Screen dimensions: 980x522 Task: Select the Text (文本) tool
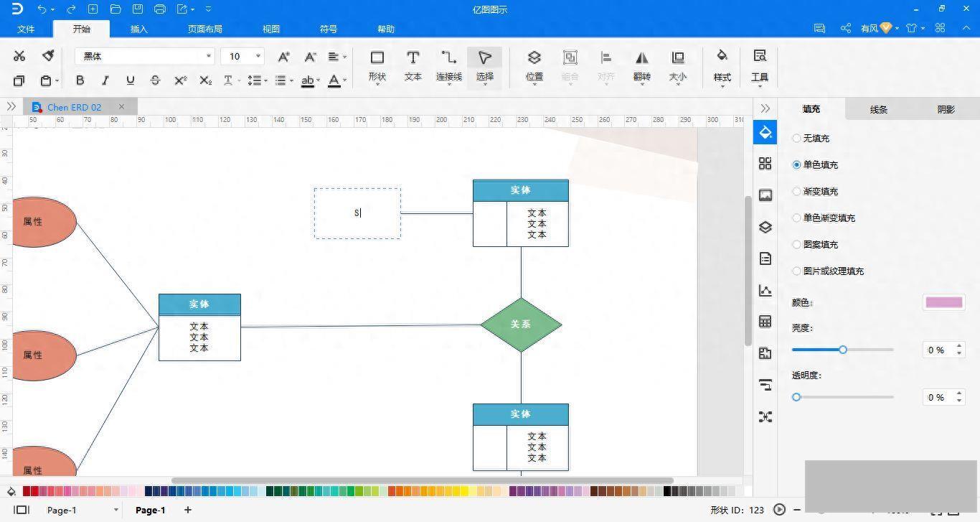click(x=413, y=65)
